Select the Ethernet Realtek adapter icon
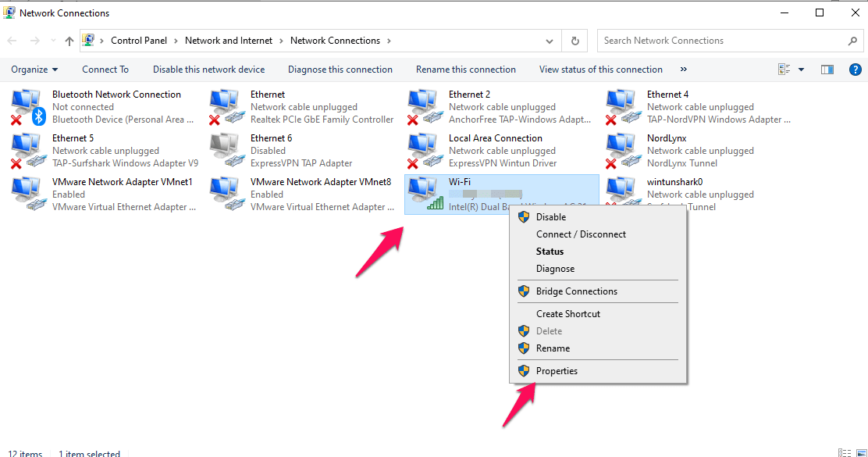The image size is (868, 457). [227, 108]
